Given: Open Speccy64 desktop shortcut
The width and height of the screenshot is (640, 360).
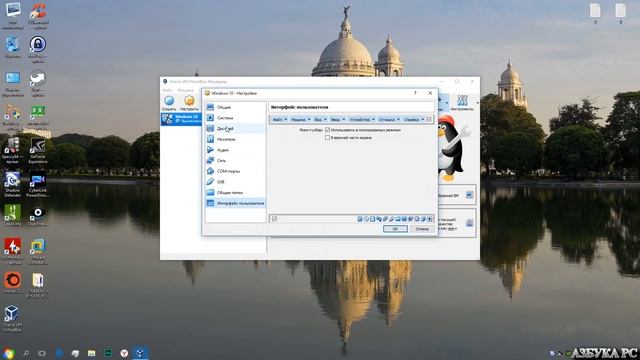Looking at the screenshot, I should 12,151.
